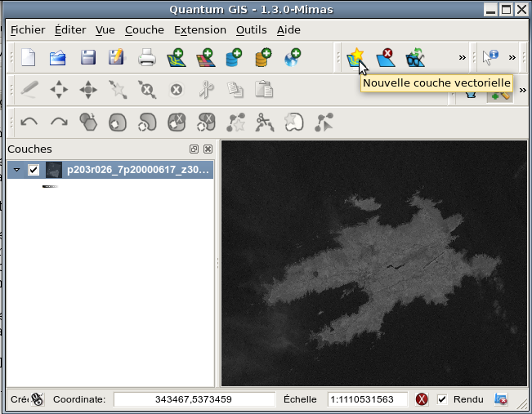Viewport: 532px width, 414px height.
Task: Click the Coordinate input field
Action: pyautogui.click(x=194, y=399)
